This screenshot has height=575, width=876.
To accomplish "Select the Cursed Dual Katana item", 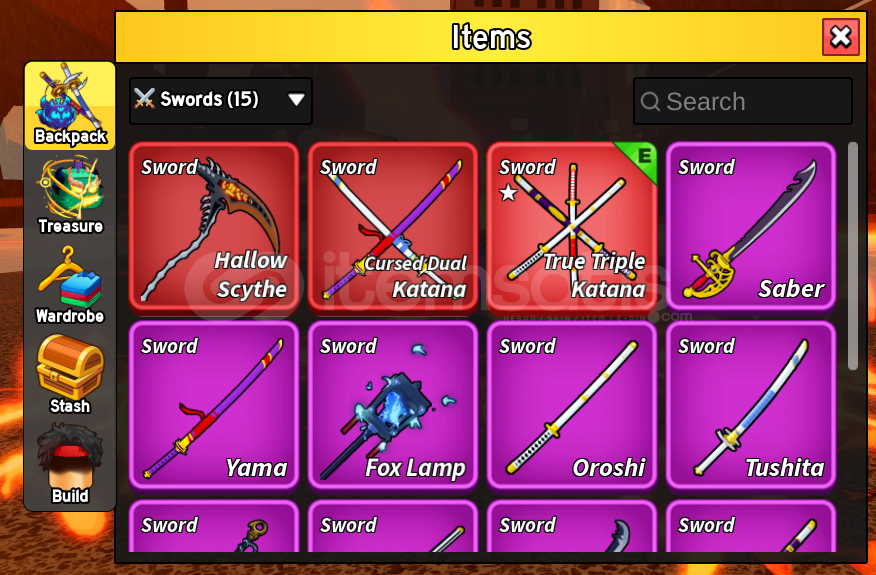I will tap(393, 226).
